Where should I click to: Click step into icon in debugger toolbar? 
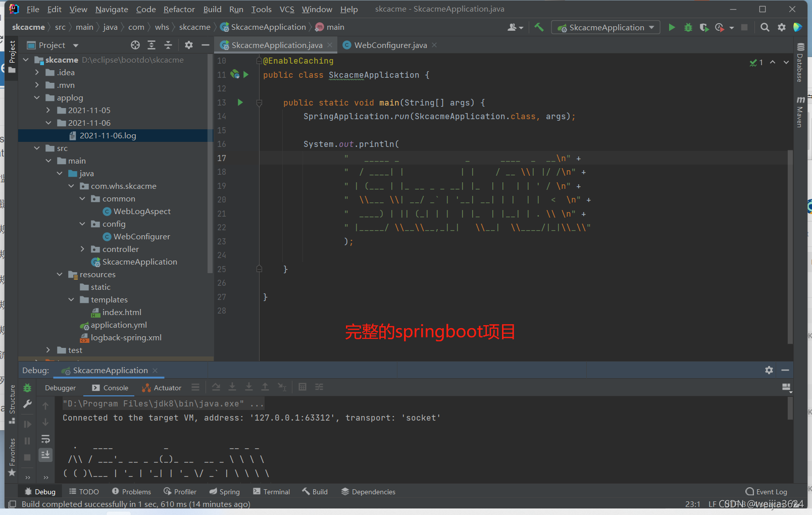point(232,387)
